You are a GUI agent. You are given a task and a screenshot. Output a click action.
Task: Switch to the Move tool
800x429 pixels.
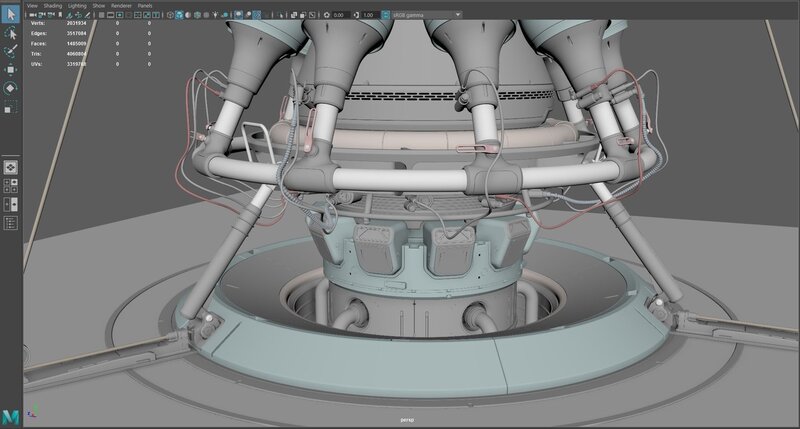coord(11,70)
